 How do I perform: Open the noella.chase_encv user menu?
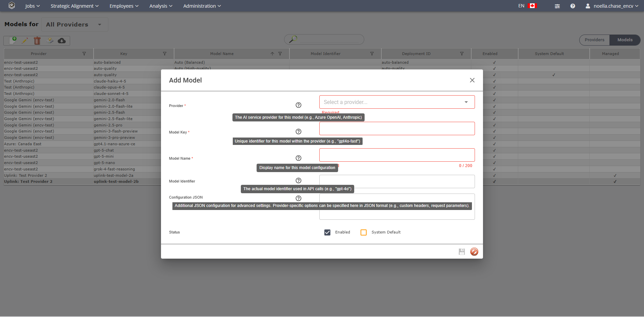tap(612, 6)
